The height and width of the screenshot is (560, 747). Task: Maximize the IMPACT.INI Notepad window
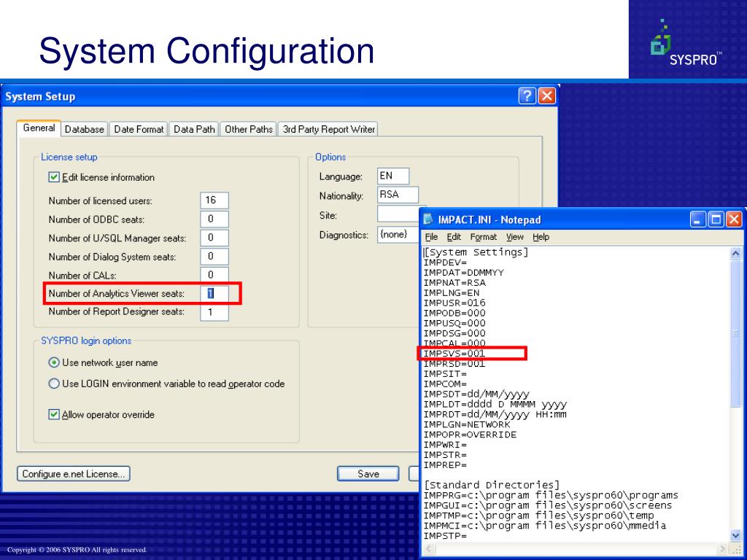click(716, 219)
